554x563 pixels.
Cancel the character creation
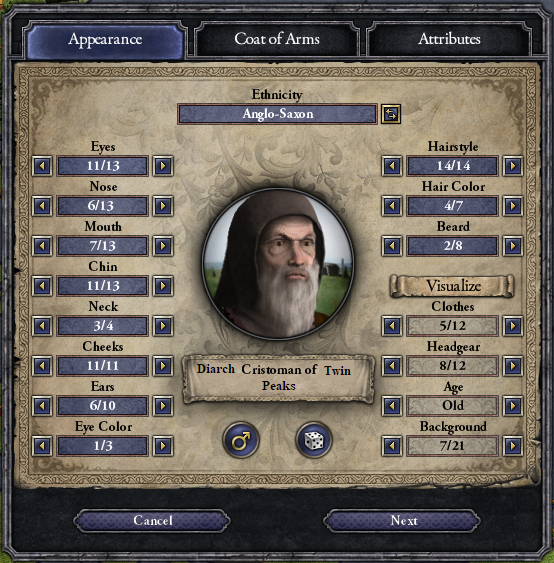(x=153, y=521)
